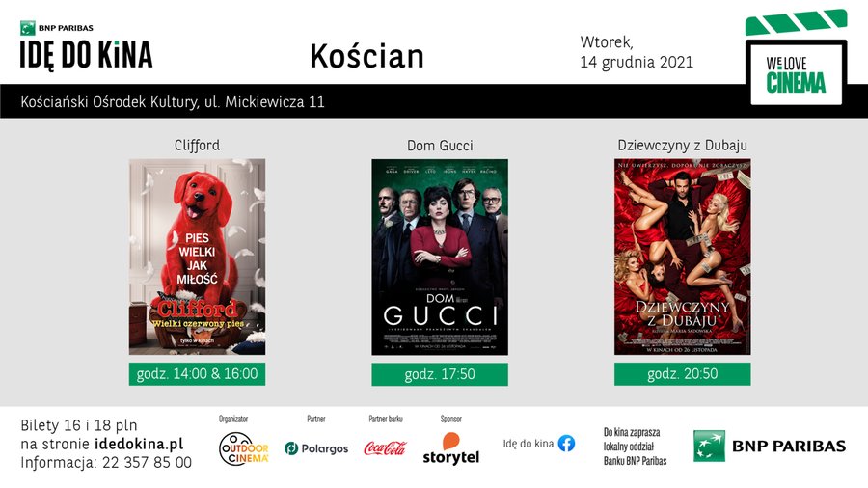The width and height of the screenshot is (868, 488).
Task: Click the Outdoor Cinema organizer logo
Action: 244,448
